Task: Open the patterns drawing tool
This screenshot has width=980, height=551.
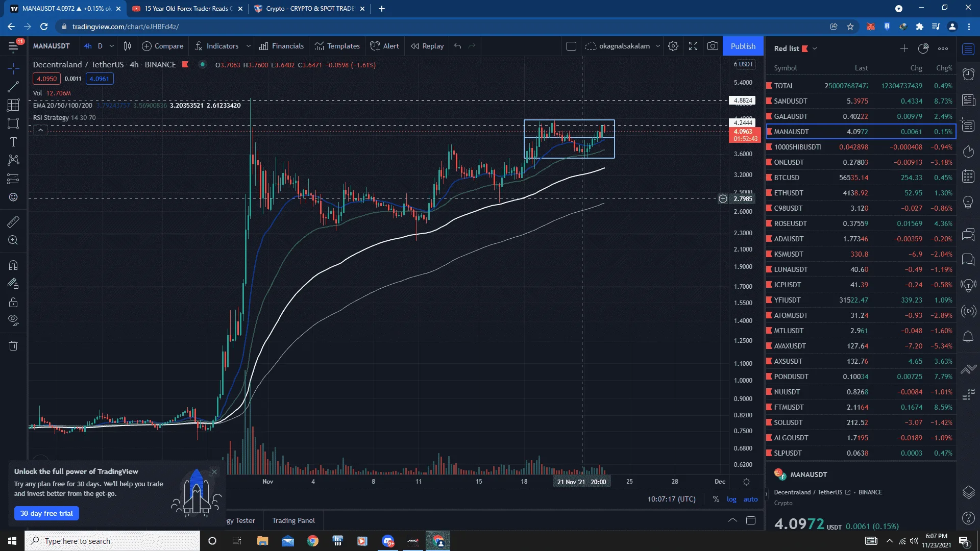Action: point(13,160)
